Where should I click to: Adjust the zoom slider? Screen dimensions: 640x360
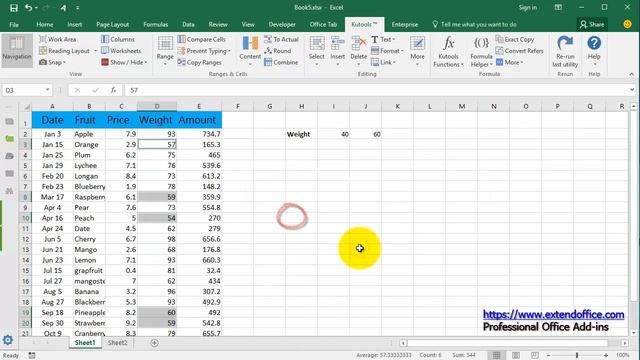[x=577, y=355]
